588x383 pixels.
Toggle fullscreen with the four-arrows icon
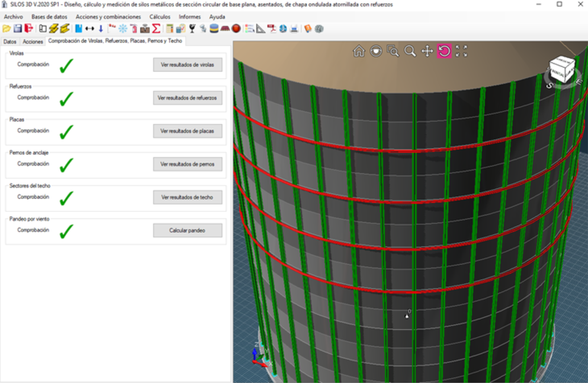coord(461,51)
